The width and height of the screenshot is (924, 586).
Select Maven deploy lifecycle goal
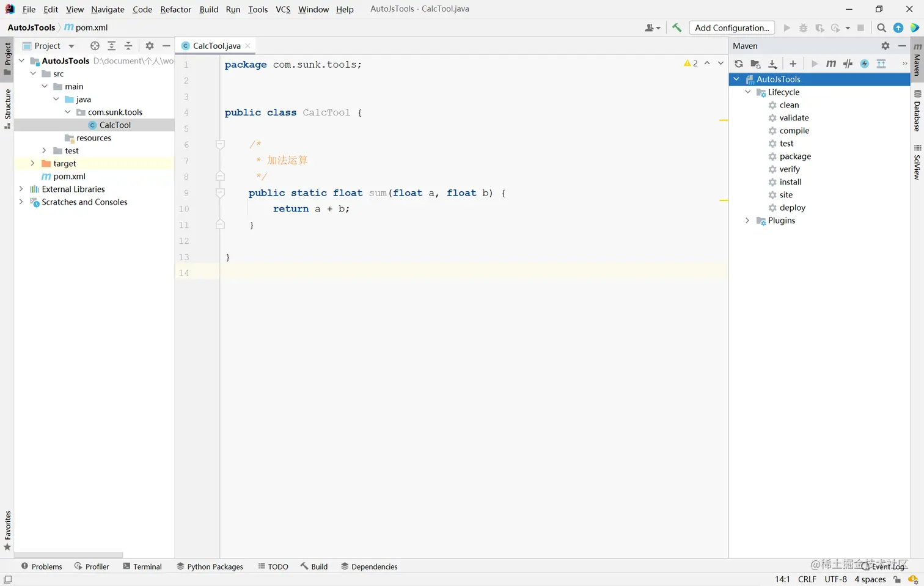[792, 207]
